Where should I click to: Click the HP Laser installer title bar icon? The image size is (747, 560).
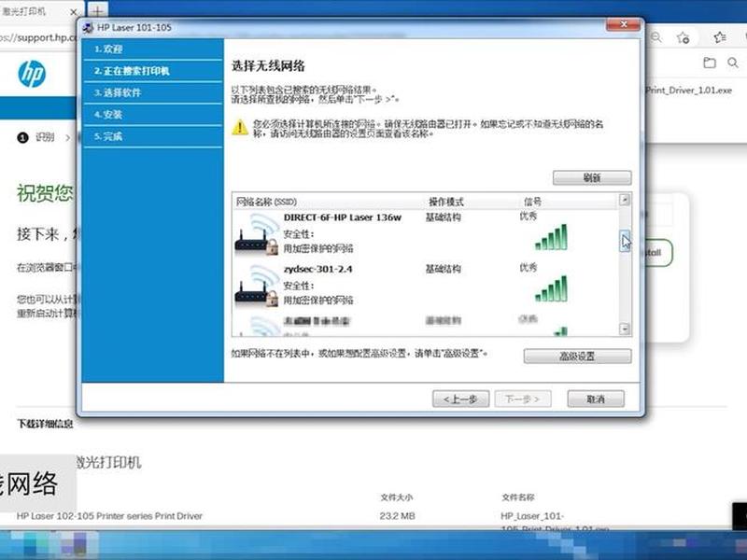[88, 28]
